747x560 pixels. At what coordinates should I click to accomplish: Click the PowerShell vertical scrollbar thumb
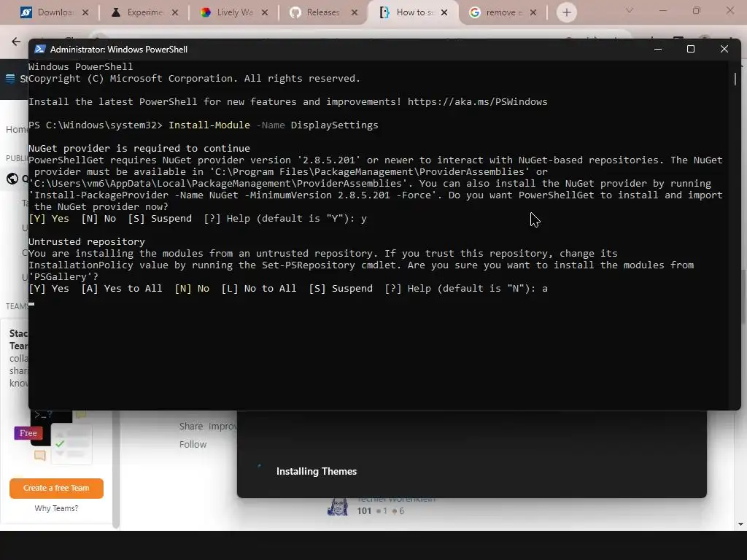click(735, 79)
